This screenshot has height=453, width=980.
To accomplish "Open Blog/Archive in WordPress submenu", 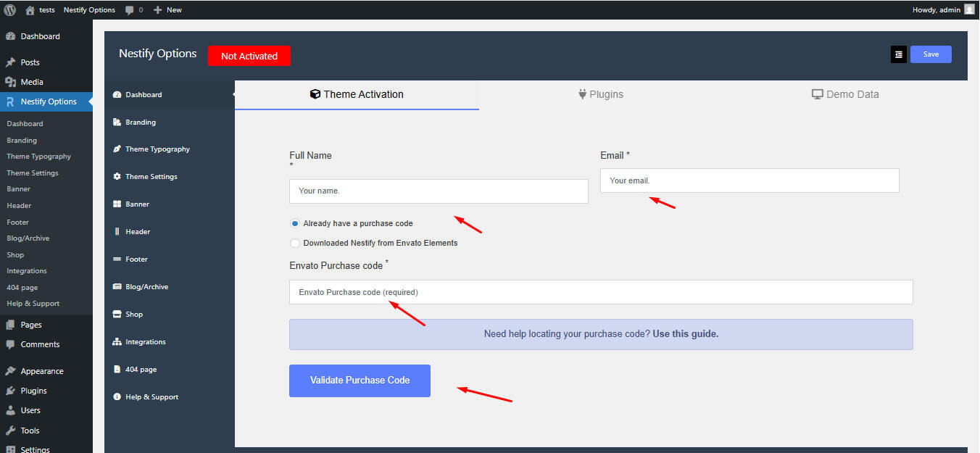I will tap(28, 238).
